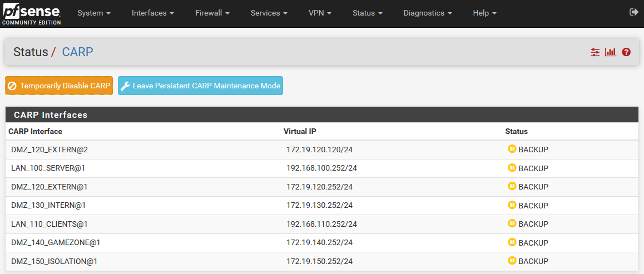Click the BACKUP status icon for DMZ_130_INTERN@1

coord(512,205)
